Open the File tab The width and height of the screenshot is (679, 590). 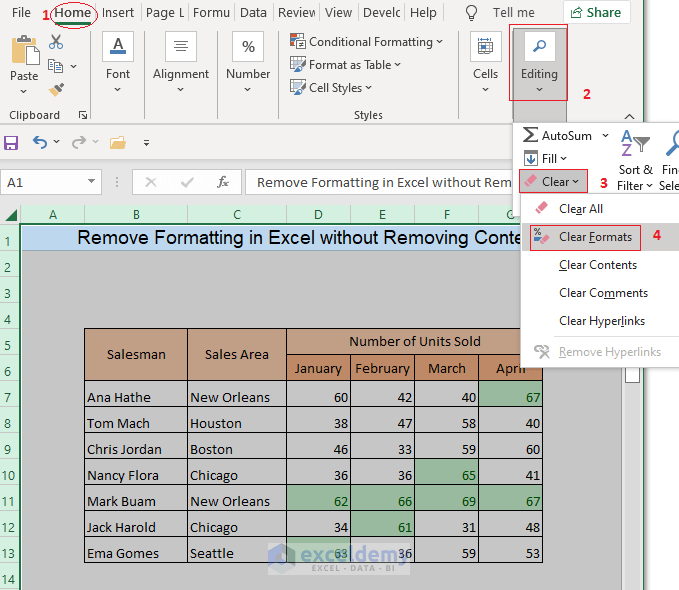[21, 13]
